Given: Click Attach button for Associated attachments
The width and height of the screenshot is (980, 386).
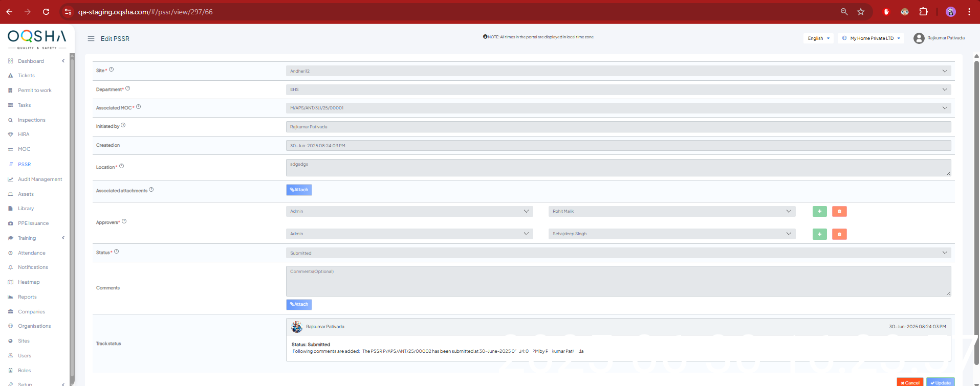Looking at the screenshot, I should (x=299, y=190).
